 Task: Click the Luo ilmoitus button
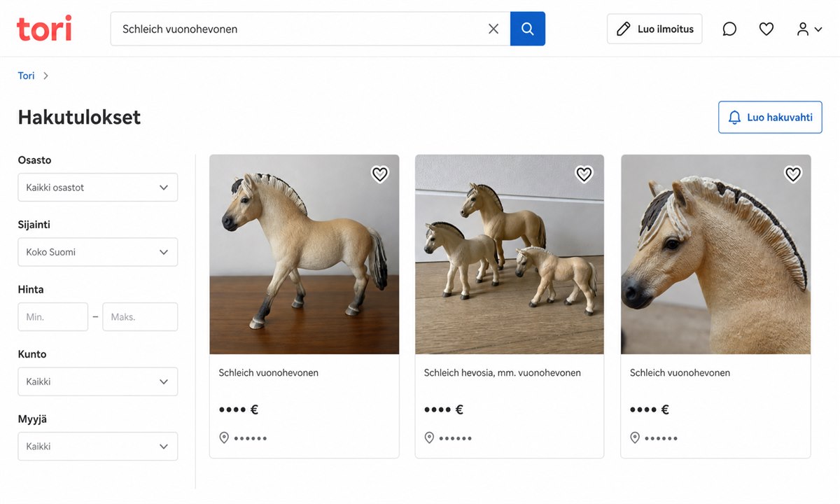654,29
